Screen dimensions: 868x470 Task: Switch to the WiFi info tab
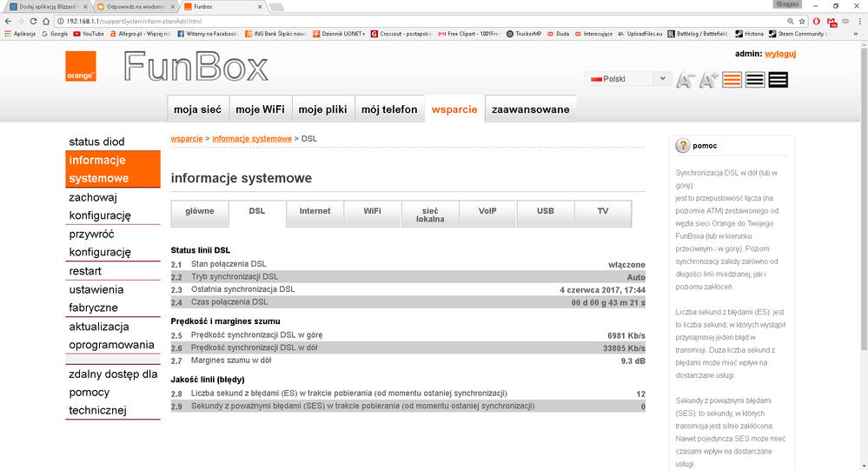(373, 214)
